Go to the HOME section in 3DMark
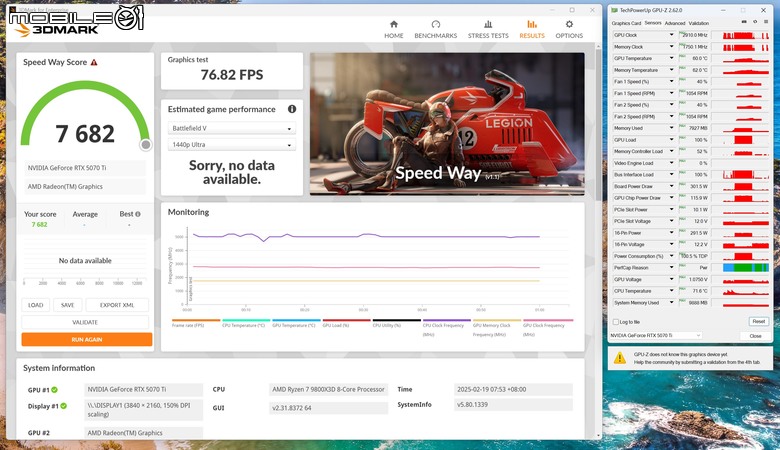This screenshot has height=450, width=780. pos(393,29)
